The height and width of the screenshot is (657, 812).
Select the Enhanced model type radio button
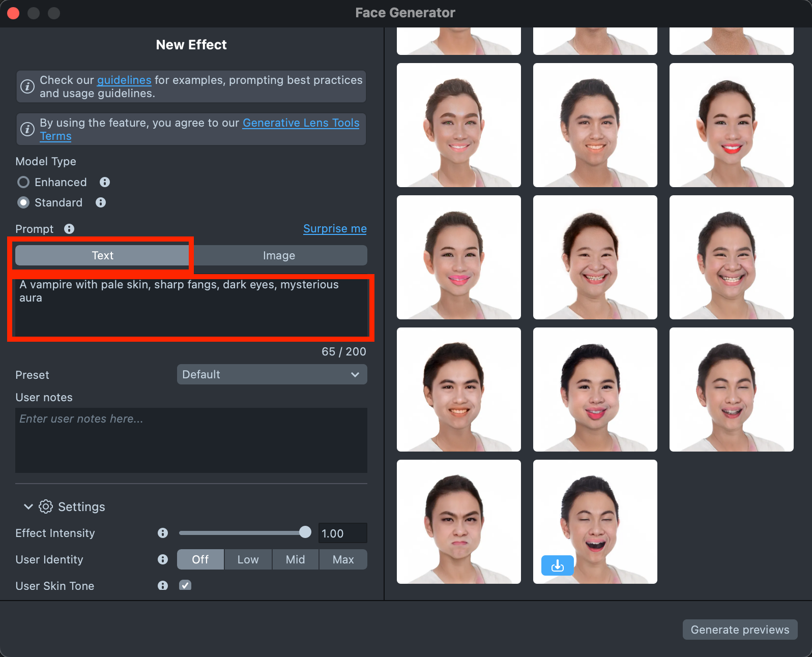pyautogui.click(x=23, y=182)
